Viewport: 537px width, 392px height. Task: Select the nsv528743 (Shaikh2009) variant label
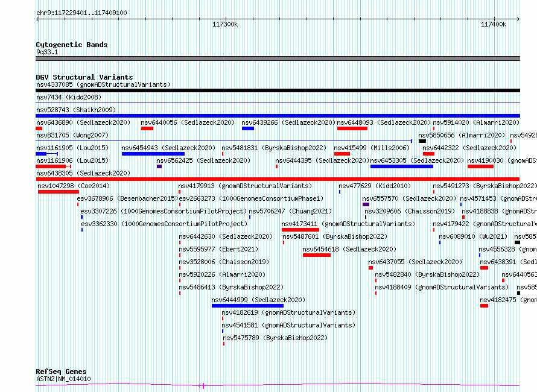coord(76,110)
